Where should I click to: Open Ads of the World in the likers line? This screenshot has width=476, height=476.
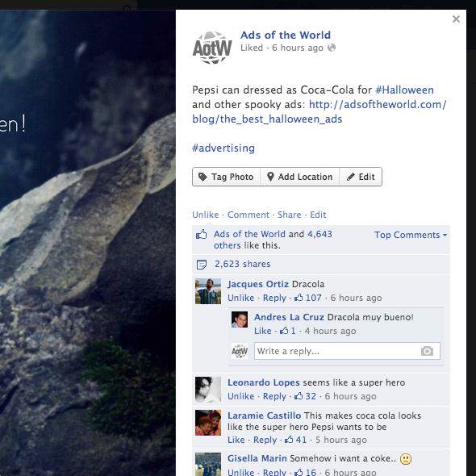coord(249,234)
